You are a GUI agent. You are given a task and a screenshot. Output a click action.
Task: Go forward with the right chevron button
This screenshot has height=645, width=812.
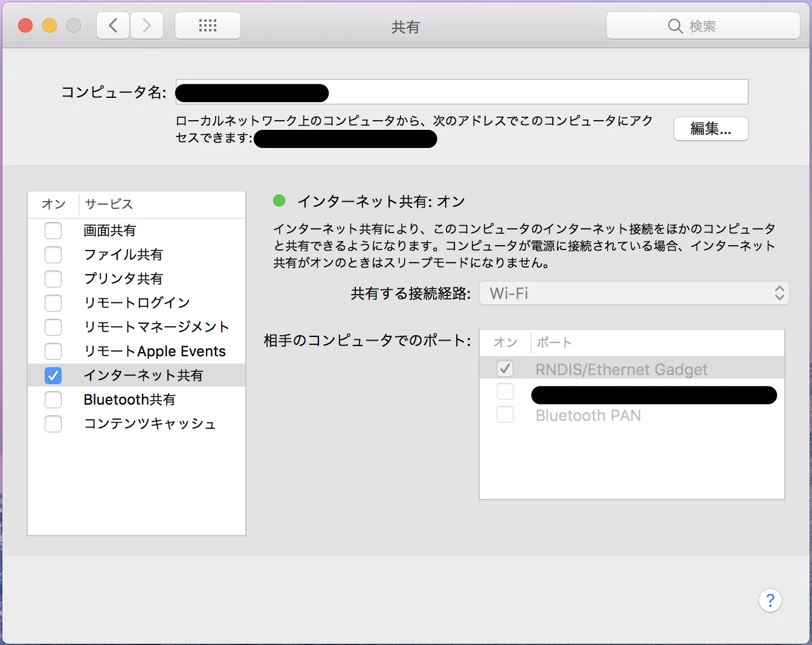[x=147, y=26]
